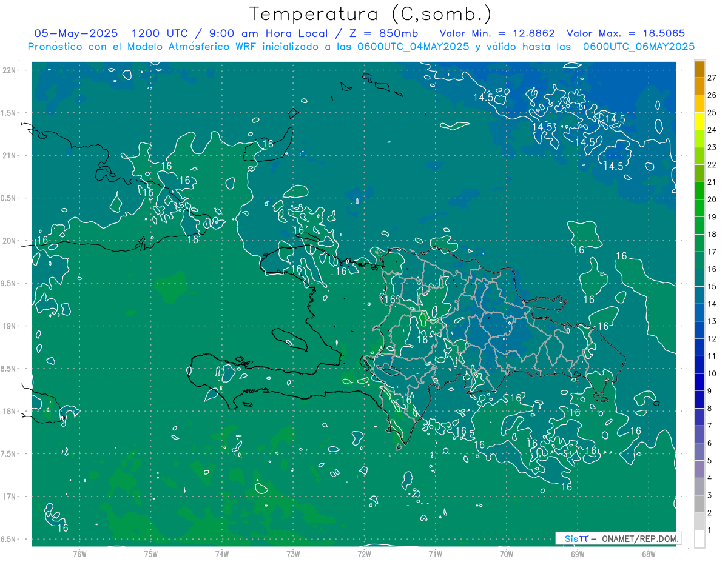Click the "19N" latitude axis label
Viewport: 728px width, 562px height.
pyautogui.click(x=8, y=326)
